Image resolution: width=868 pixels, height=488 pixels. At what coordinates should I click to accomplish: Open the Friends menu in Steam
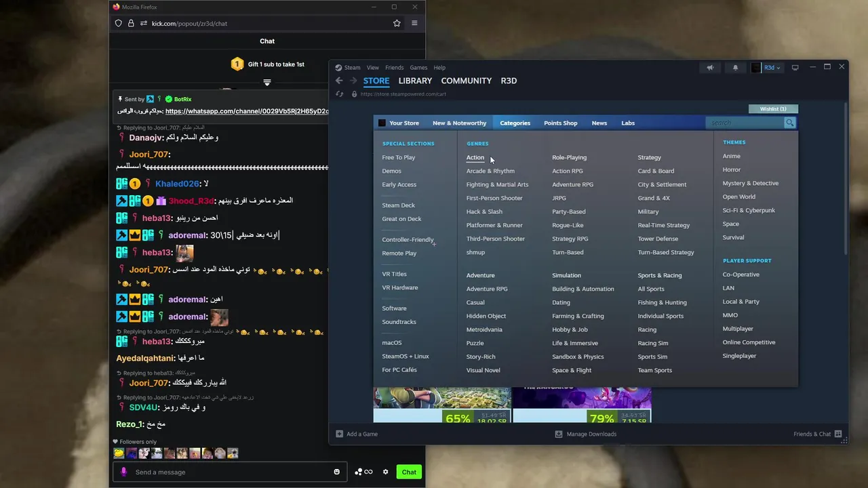tap(394, 68)
